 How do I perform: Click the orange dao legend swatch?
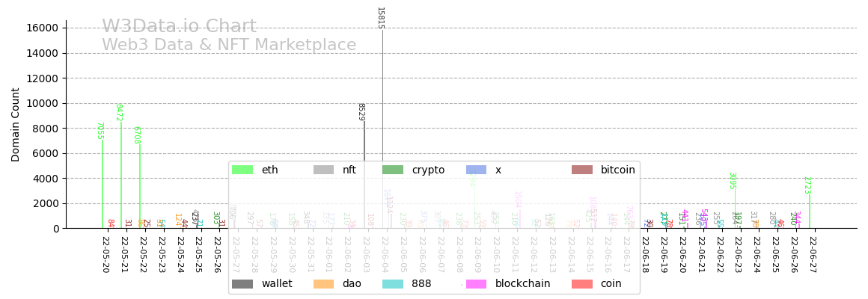pos(324,284)
